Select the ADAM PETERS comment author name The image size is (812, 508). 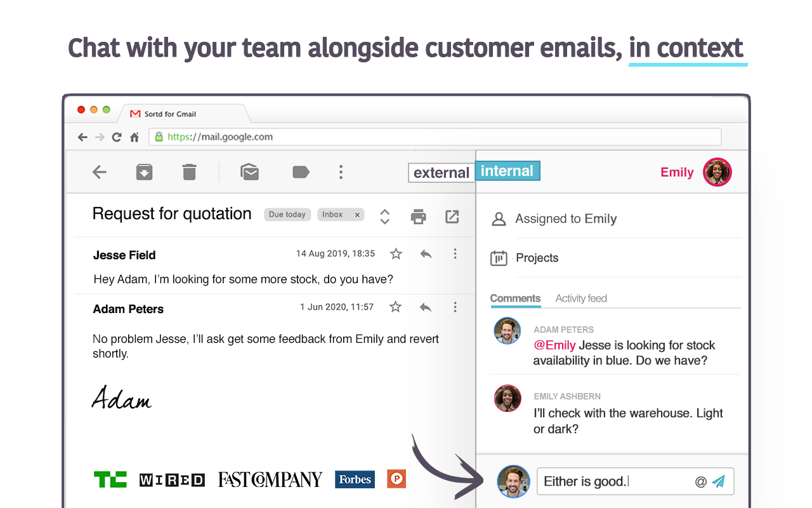coord(564,330)
